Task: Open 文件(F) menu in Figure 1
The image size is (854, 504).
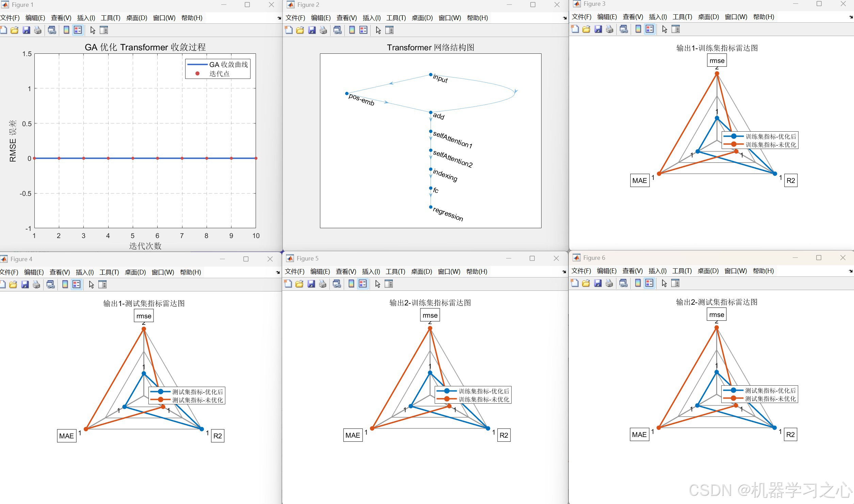Action: pyautogui.click(x=10, y=18)
